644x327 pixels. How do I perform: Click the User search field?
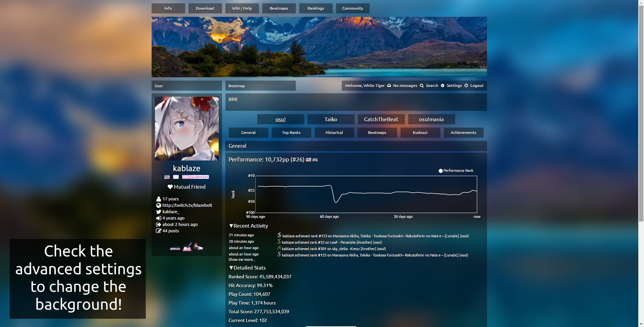[186, 86]
